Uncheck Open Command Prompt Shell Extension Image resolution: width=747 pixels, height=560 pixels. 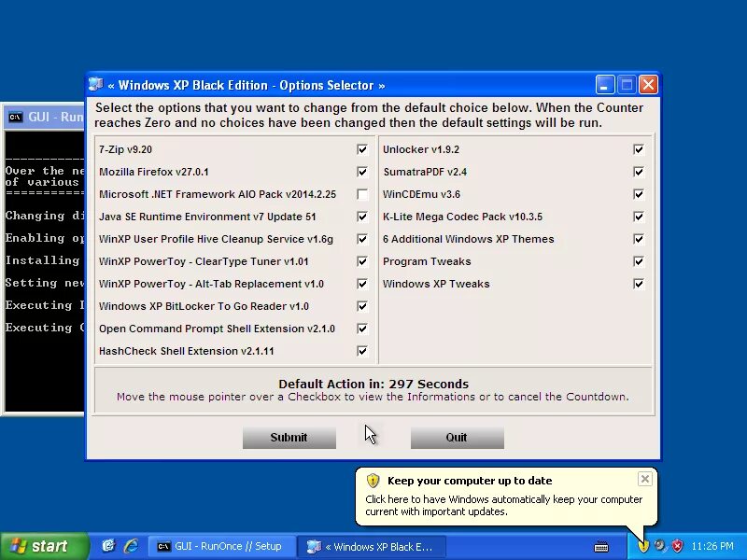[362, 329]
